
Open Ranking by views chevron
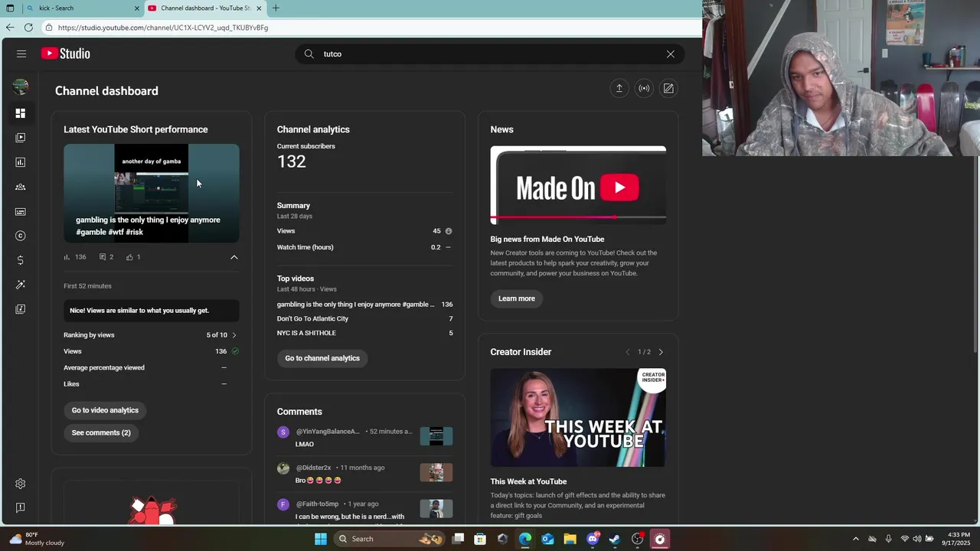(234, 335)
